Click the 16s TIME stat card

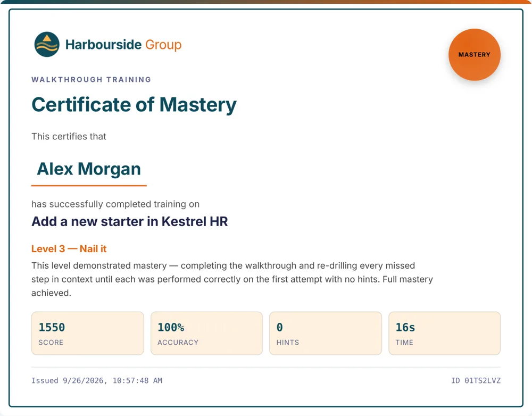[x=444, y=333]
